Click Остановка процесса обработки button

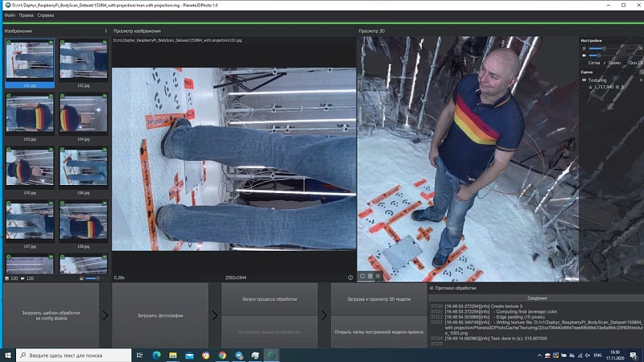point(270,331)
